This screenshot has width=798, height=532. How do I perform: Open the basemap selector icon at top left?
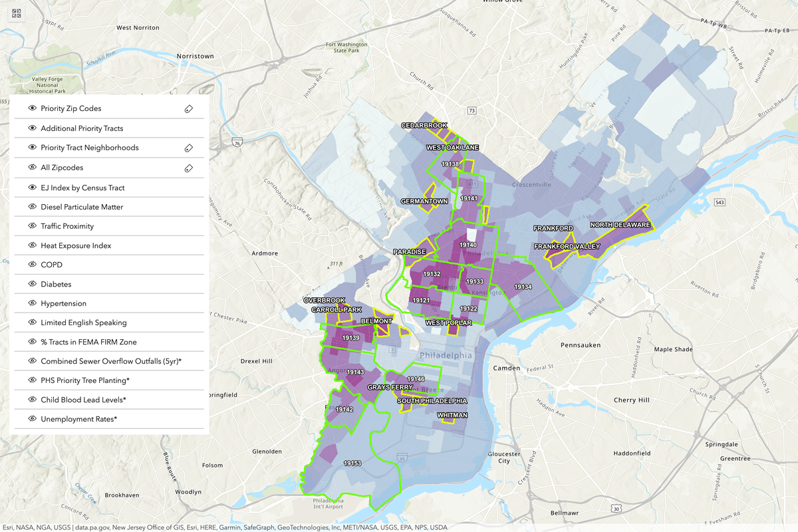[x=16, y=13]
